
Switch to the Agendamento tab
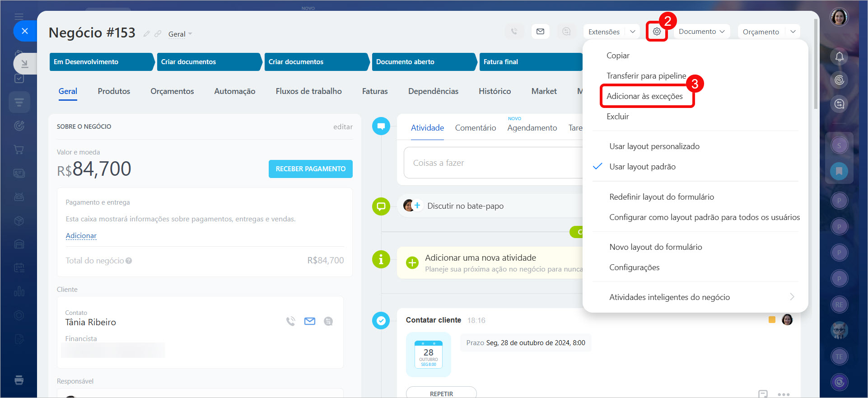point(532,128)
